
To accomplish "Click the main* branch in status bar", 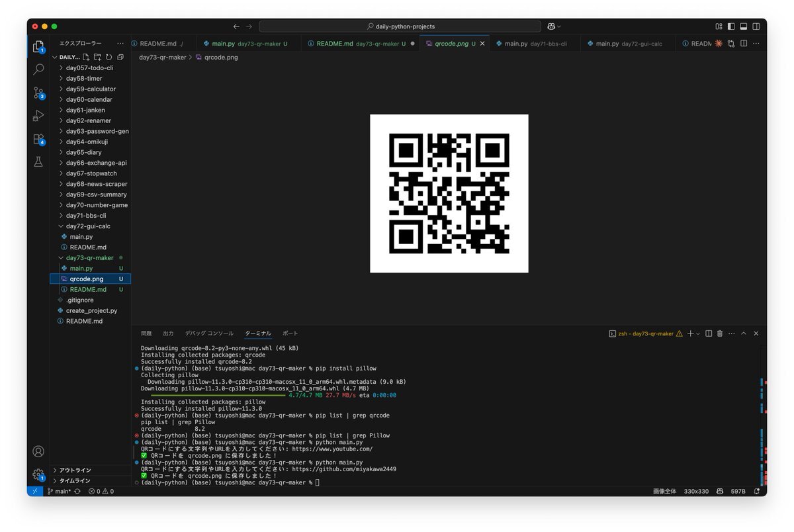I will (x=59, y=491).
